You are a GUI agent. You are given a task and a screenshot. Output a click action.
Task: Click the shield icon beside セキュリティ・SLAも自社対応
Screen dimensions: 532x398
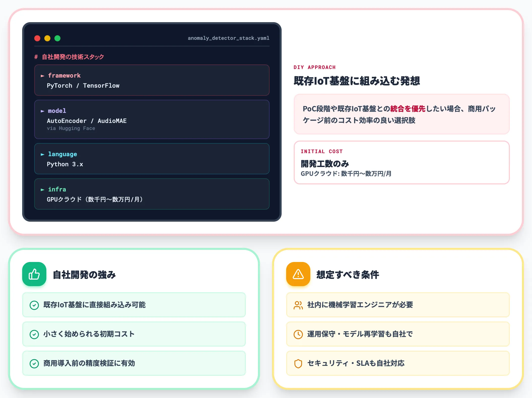click(298, 363)
